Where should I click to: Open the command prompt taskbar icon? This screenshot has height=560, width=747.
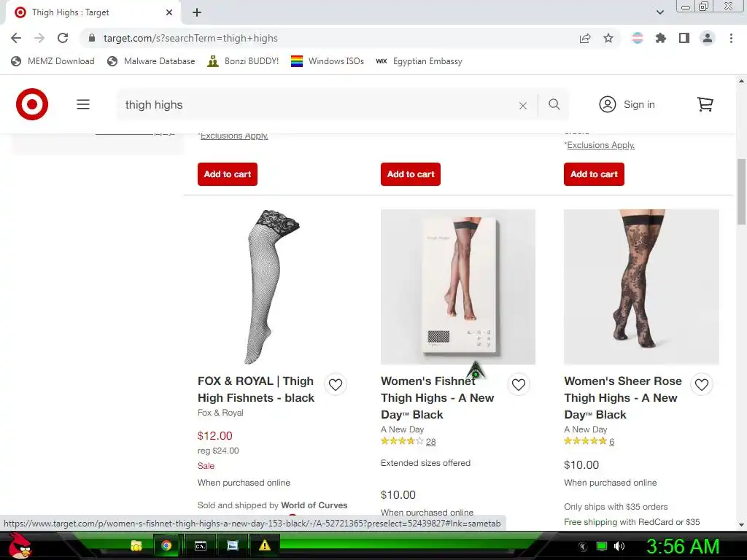coord(201,545)
